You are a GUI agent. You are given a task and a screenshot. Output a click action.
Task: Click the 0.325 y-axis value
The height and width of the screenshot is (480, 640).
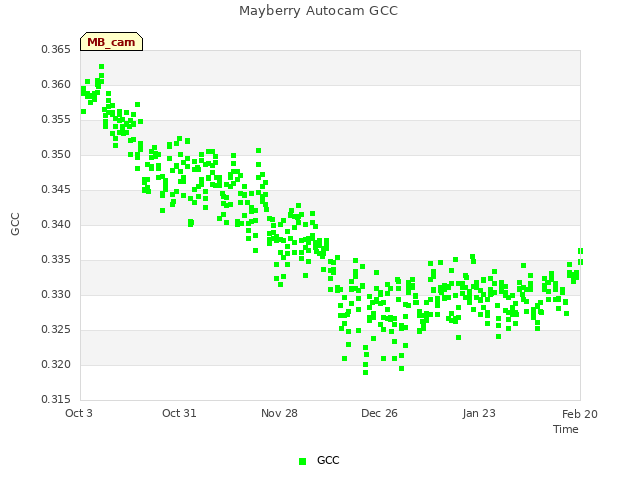(56, 329)
